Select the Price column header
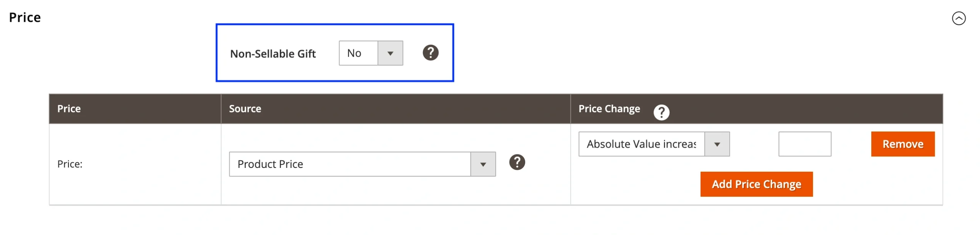The height and width of the screenshot is (235, 980). point(69,109)
